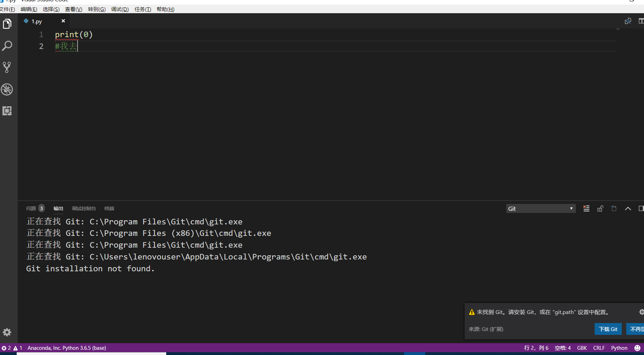Screen dimensions: 644x355
Task: Click the #我去 comment line
Action: 66,46
